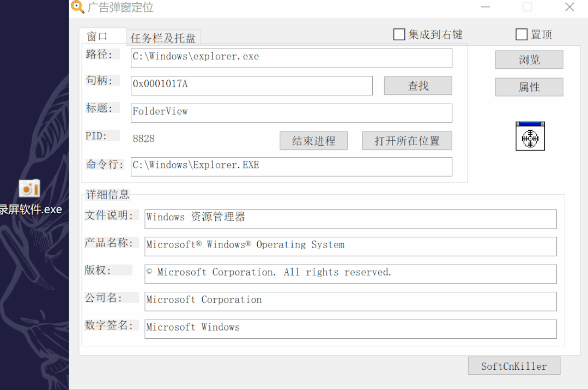Click the 公司名 company name field

(350, 302)
